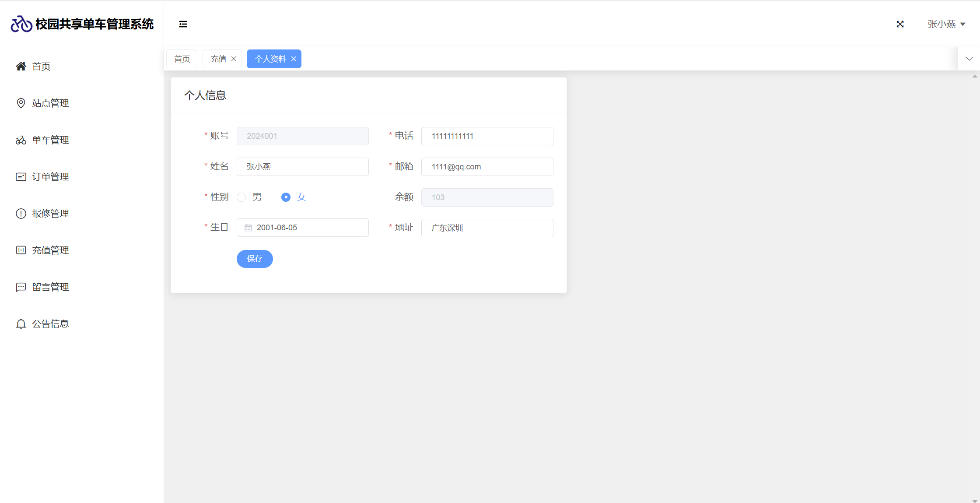Open 留言管理 chat bubble icon

(21, 287)
